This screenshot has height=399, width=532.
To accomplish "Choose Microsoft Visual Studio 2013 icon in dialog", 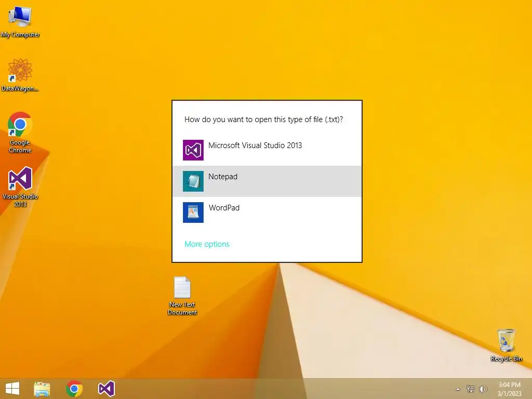I will coord(193,150).
